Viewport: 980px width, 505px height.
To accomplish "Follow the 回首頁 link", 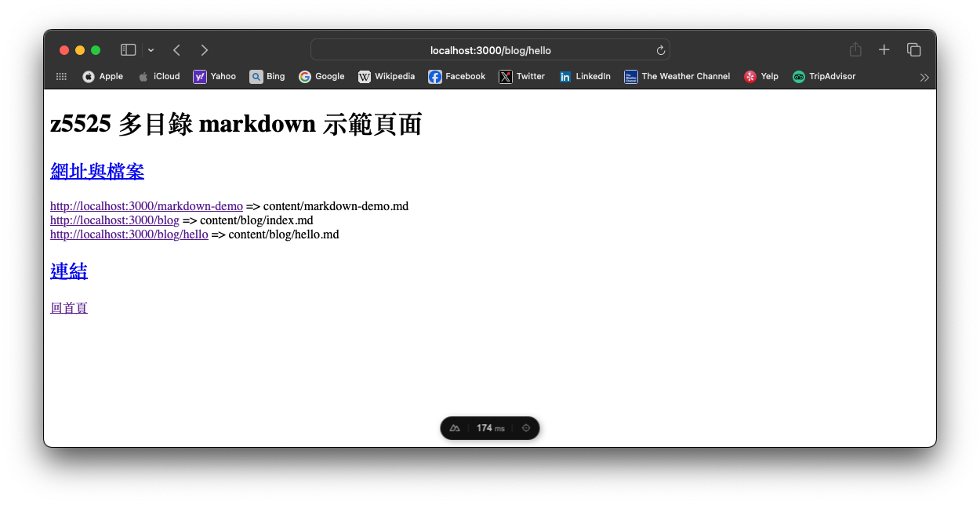I will point(68,307).
